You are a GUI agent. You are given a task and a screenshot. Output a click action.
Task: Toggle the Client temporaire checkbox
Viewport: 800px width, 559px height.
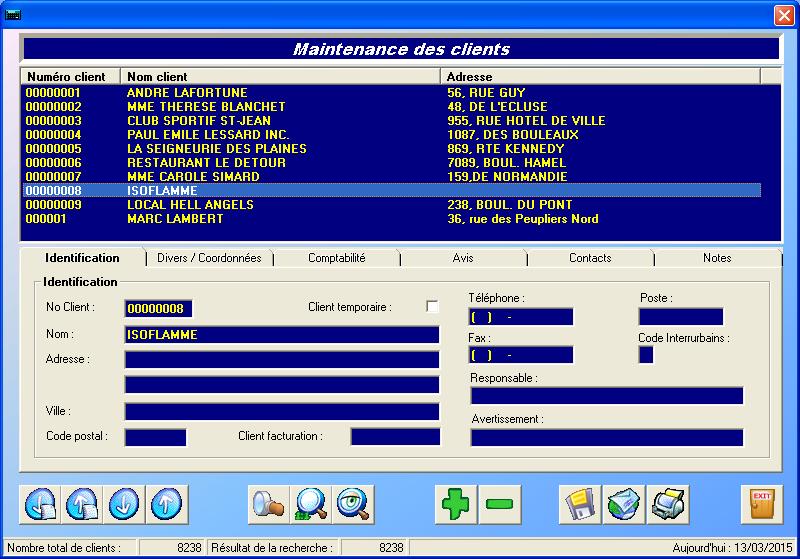[432, 307]
